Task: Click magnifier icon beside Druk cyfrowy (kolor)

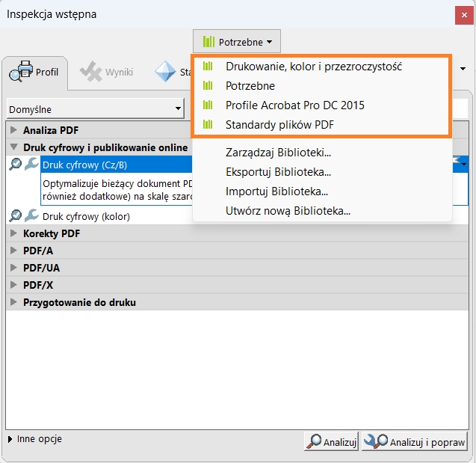Action: pos(15,216)
